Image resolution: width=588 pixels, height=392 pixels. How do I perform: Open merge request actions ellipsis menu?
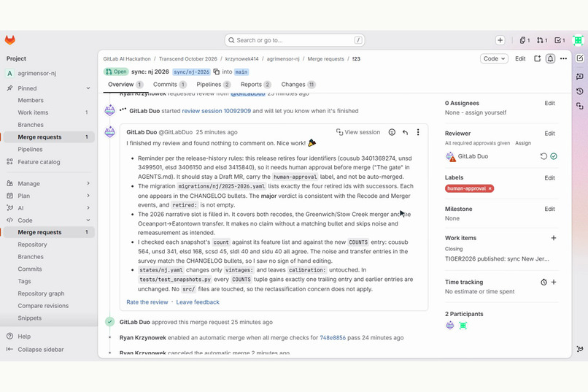coord(563,58)
